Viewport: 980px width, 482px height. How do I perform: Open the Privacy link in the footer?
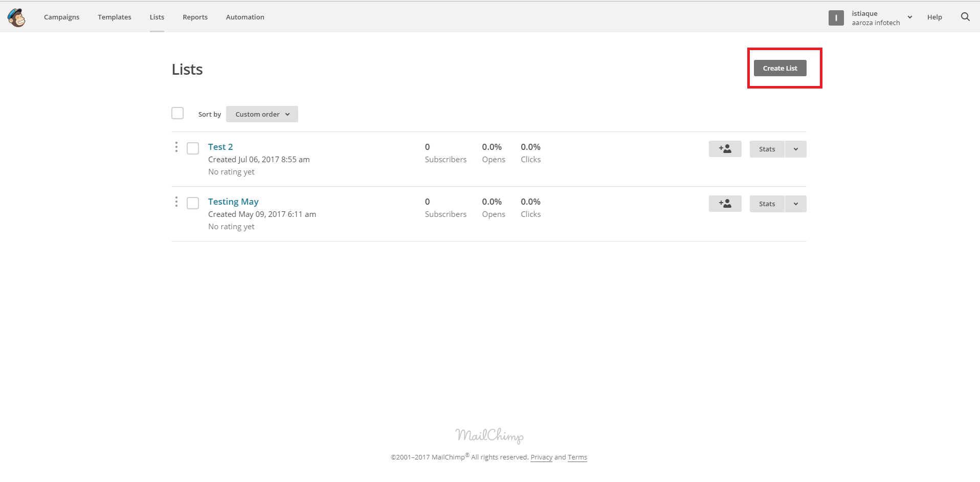(541, 457)
